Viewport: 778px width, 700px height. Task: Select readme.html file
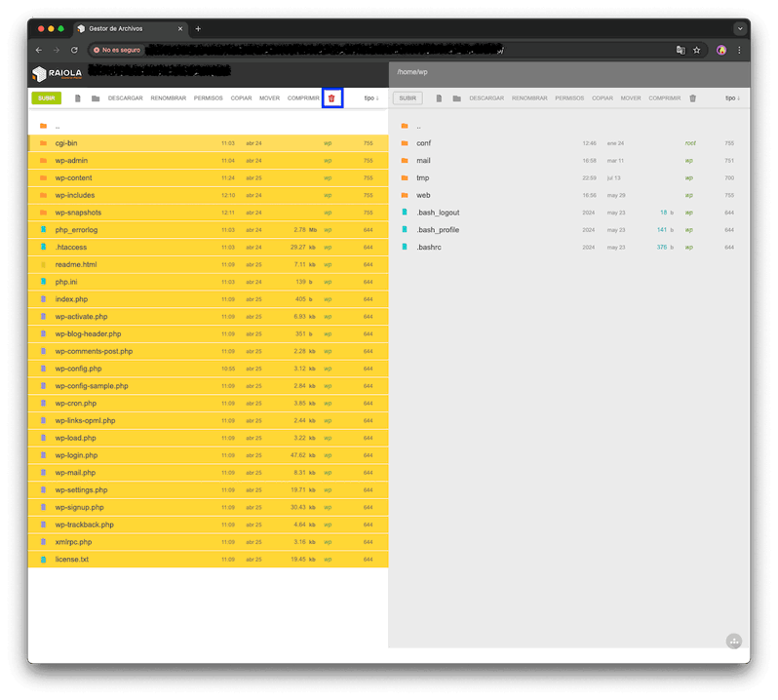pyautogui.click(x=208, y=264)
